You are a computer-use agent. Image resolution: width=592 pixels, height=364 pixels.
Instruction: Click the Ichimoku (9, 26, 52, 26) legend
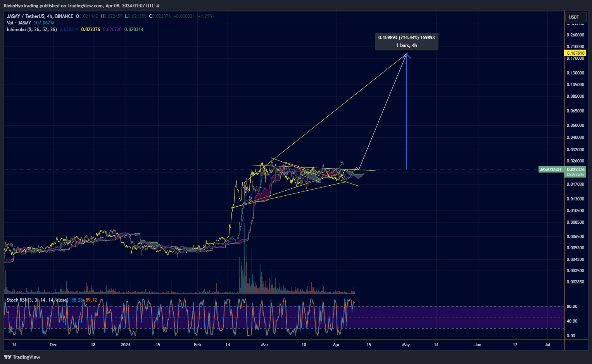[x=32, y=29]
